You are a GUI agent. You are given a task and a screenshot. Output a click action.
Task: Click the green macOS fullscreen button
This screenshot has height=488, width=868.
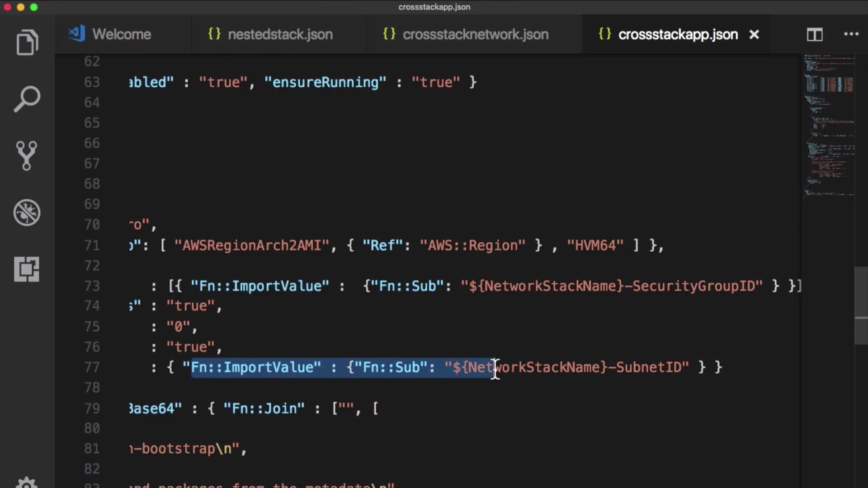34,7
